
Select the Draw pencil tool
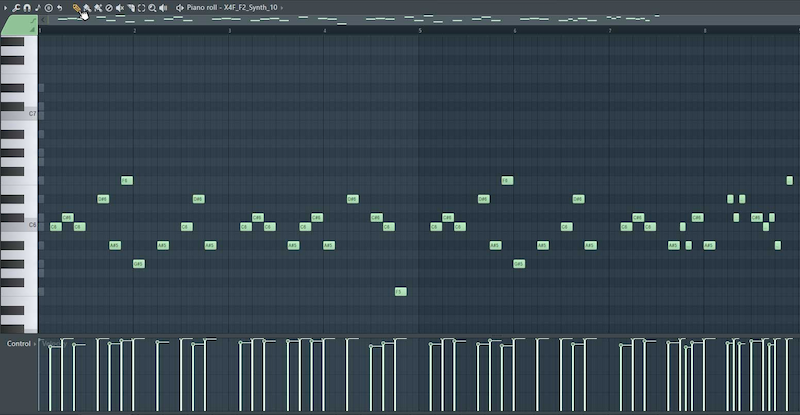click(x=76, y=7)
